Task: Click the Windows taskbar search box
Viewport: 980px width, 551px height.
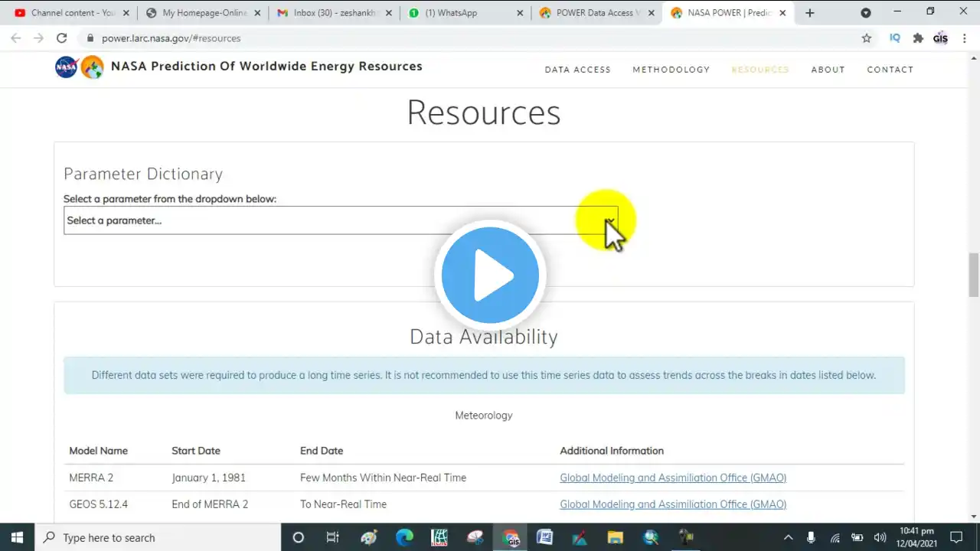Action: (x=158, y=537)
